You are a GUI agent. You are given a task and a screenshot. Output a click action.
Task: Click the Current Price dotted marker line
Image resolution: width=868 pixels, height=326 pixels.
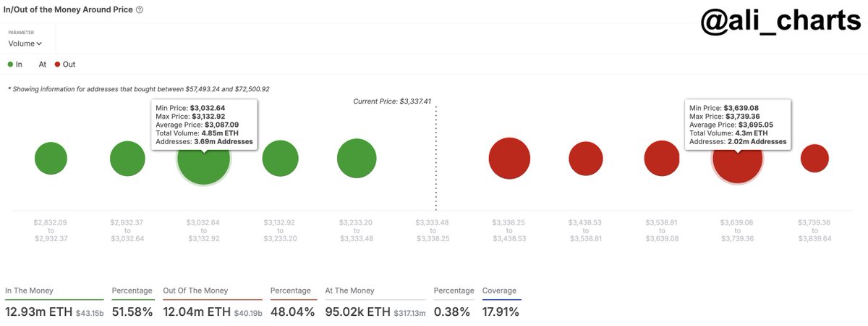coord(435,159)
